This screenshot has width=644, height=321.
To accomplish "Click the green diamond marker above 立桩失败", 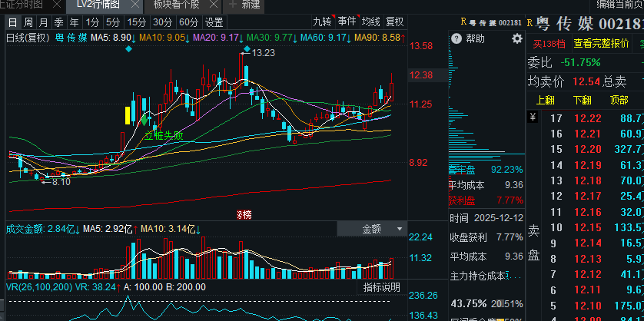I will coord(144,120).
